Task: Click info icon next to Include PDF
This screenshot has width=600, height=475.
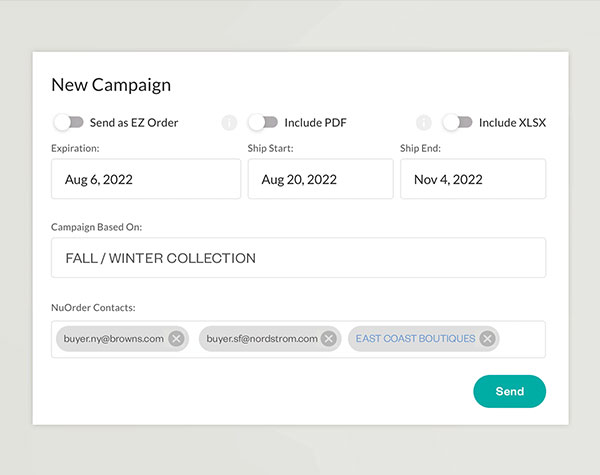Action: click(229, 123)
